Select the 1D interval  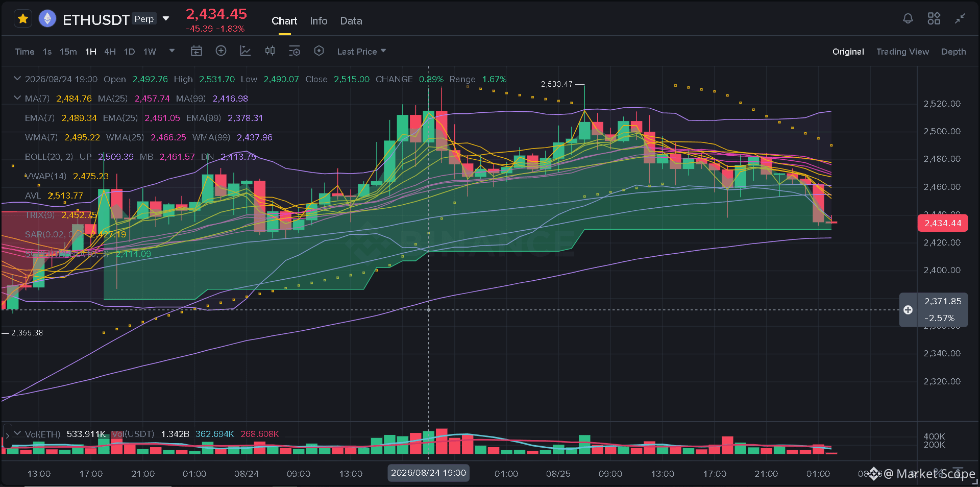click(x=130, y=52)
